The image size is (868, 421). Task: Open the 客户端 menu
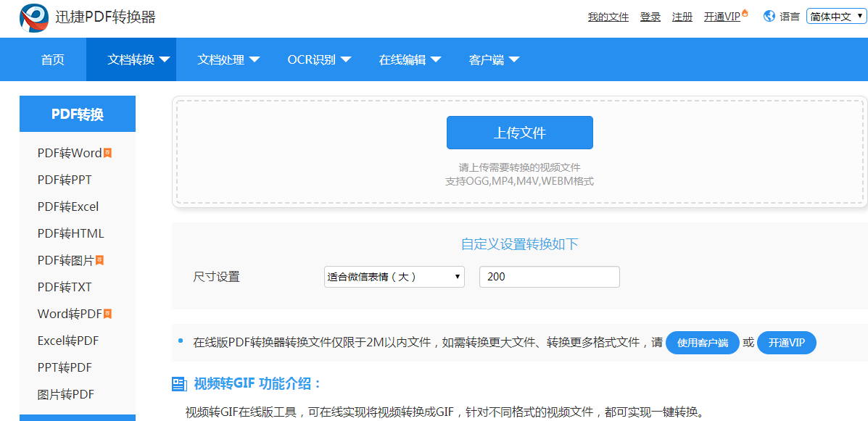tap(493, 59)
